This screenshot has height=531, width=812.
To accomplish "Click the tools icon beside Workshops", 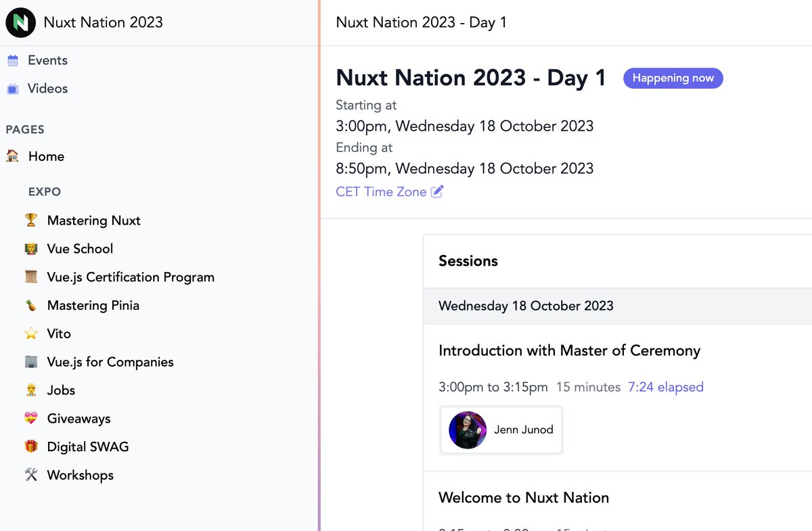I will (31, 475).
